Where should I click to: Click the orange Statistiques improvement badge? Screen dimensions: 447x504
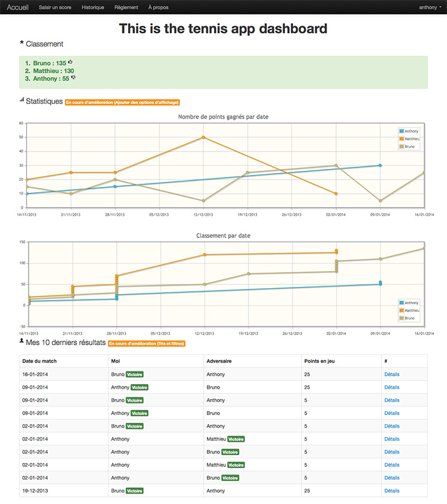coord(122,102)
